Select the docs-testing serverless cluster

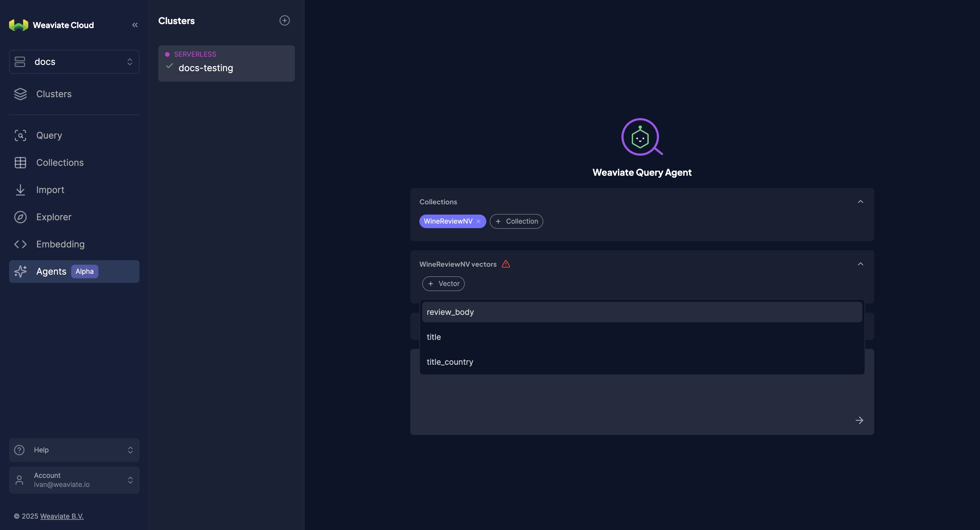point(226,63)
